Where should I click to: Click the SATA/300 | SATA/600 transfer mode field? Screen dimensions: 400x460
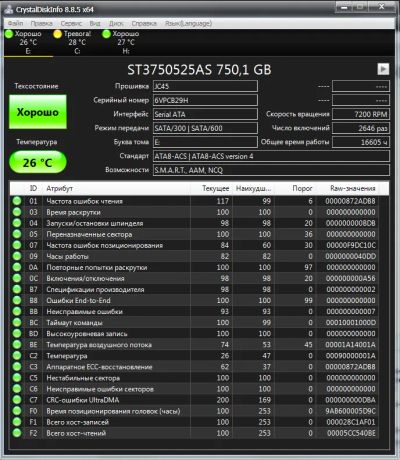pos(205,128)
